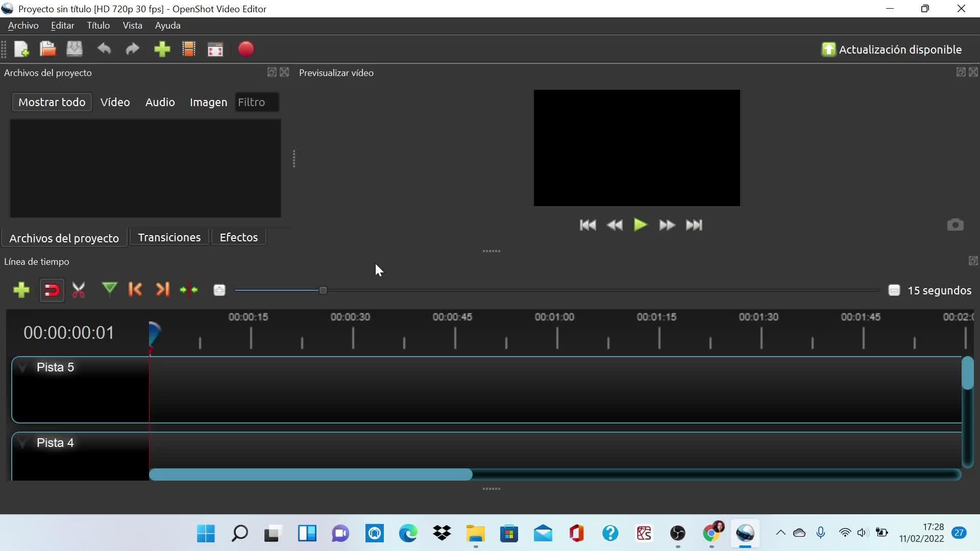Click the Fullscreen toolbar icon
The width and height of the screenshot is (980, 551).
[x=215, y=49]
